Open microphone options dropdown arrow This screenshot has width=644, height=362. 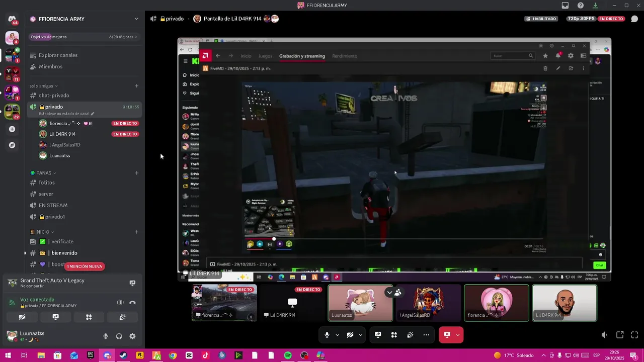[x=337, y=335]
